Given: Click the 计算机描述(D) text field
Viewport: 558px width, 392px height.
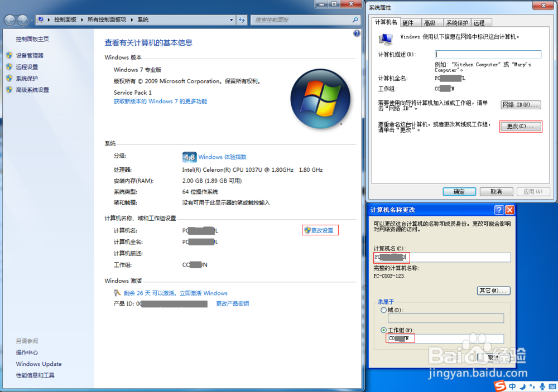Looking at the screenshot, I should tap(488, 54).
